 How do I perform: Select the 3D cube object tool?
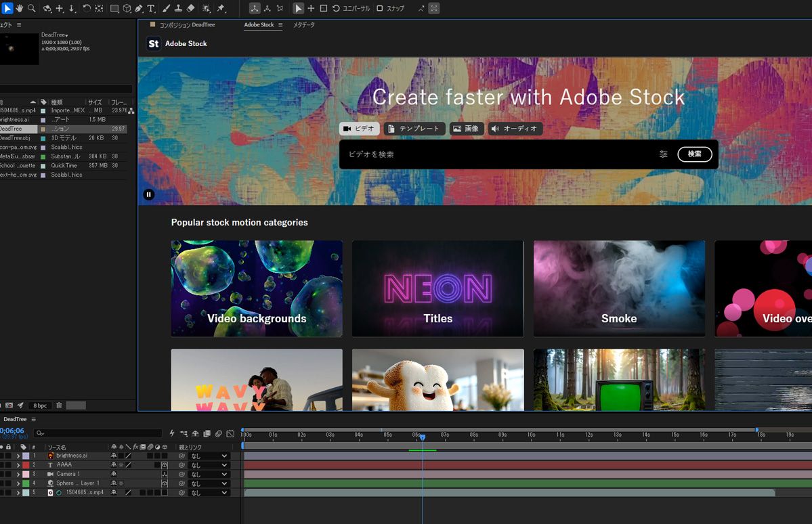pos(127,8)
